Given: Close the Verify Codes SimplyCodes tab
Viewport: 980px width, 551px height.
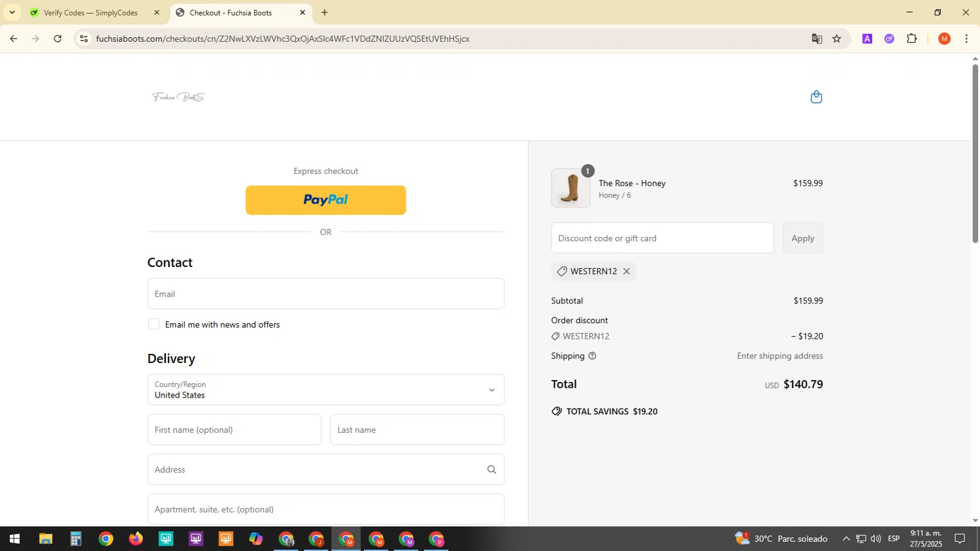Looking at the screenshot, I should 156,12.
